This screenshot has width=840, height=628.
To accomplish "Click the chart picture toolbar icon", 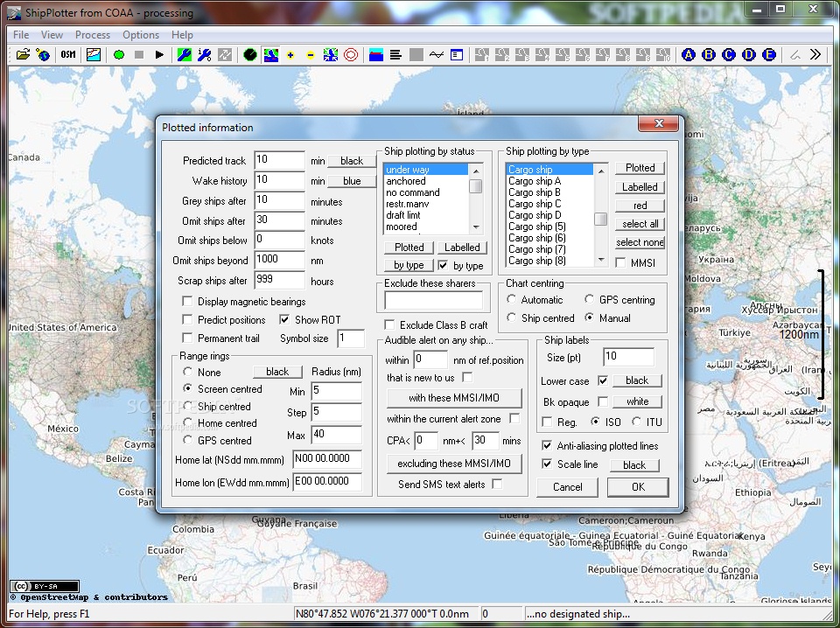I will point(94,54).
